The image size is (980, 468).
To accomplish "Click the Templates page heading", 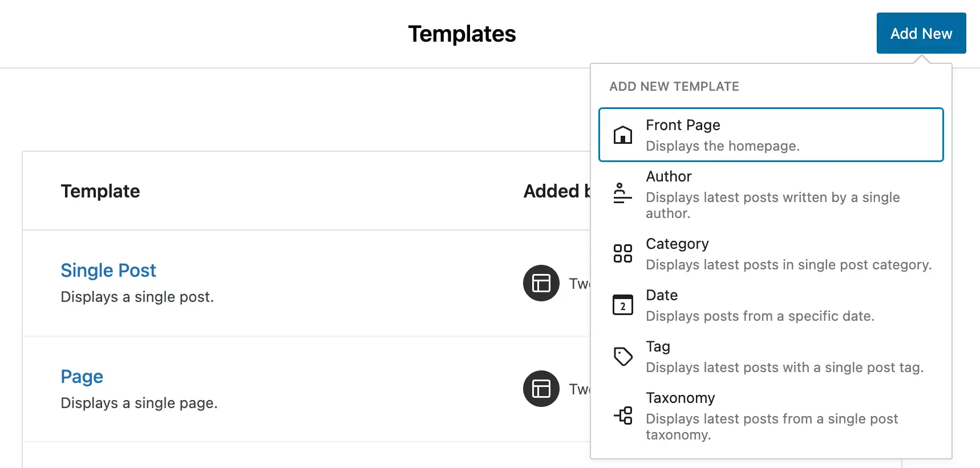I will tap(461, 34).
